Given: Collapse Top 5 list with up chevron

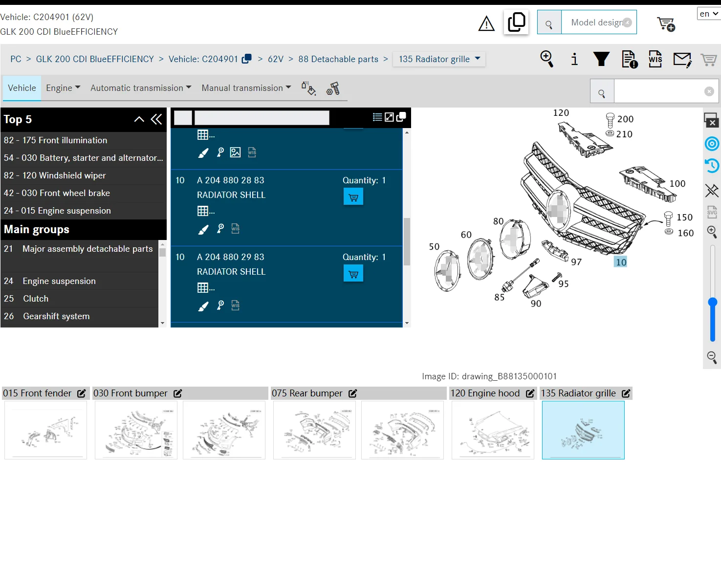Looking at the screenshot, I should coord(139,119).
